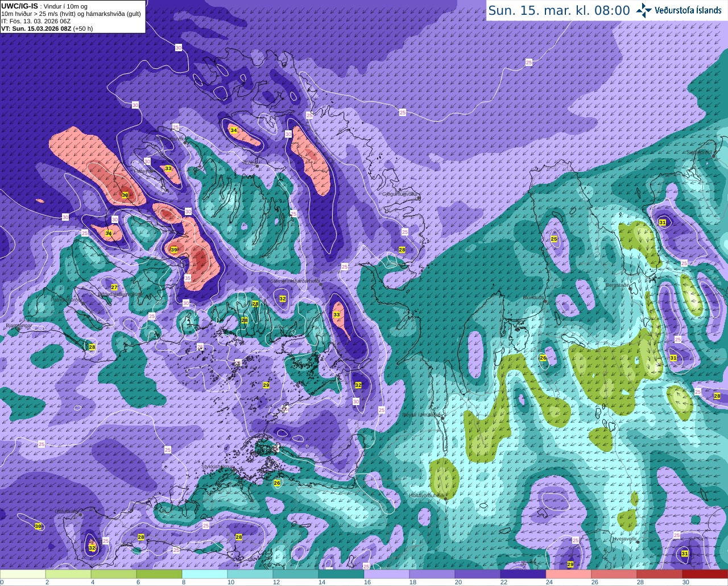Click the date header Sun. 15. mar. kl. 08:00
The height and width of the screenshot is (586, 728).
(x=559, y=10)
